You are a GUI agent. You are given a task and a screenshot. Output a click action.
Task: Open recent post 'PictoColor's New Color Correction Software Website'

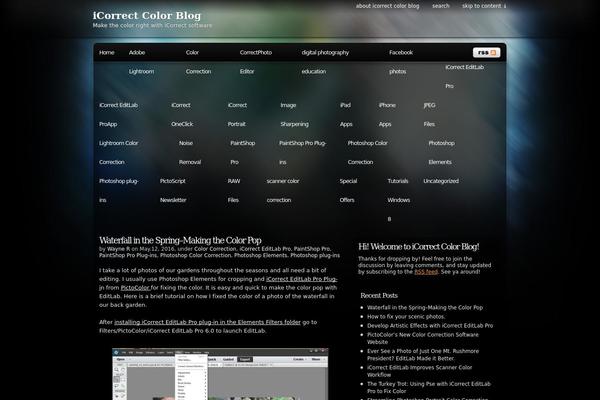pos(423,338)
